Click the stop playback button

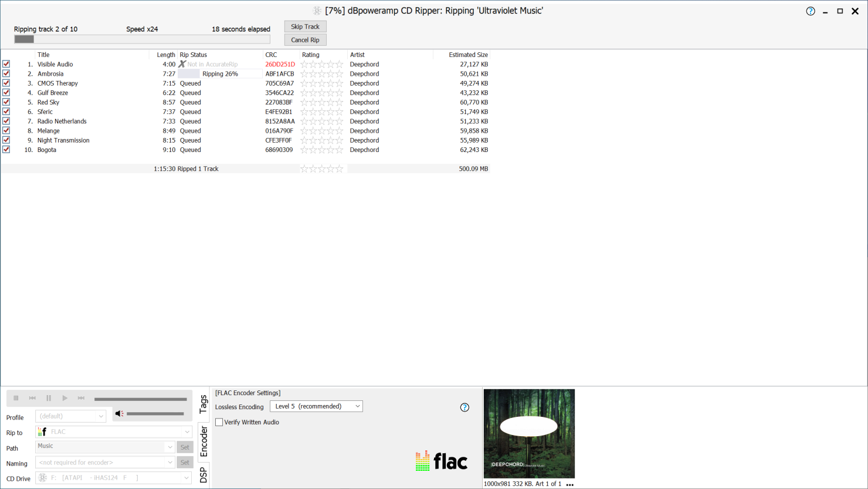(x=16, y=398)
